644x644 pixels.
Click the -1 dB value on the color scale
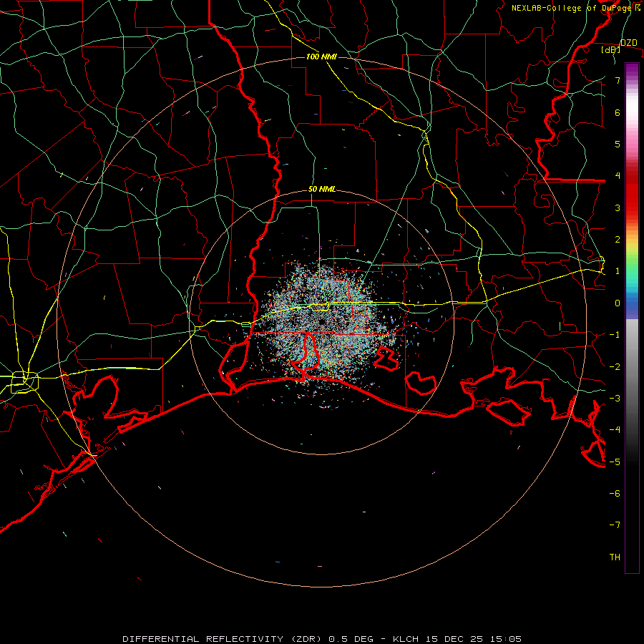coord(615,335)
